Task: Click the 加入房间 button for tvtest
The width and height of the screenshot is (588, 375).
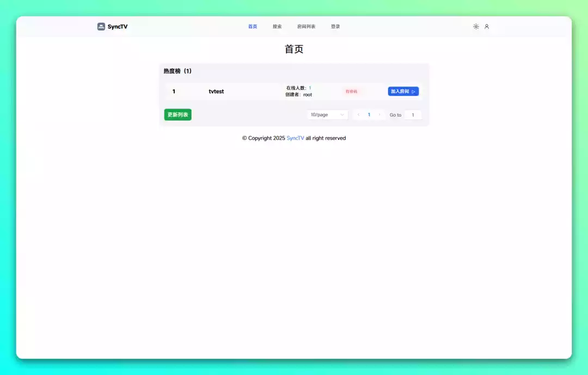Action: point(403,91)
